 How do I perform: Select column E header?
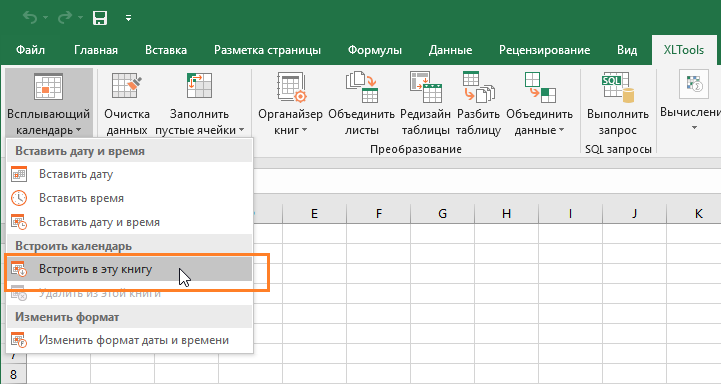pos(315,213)
